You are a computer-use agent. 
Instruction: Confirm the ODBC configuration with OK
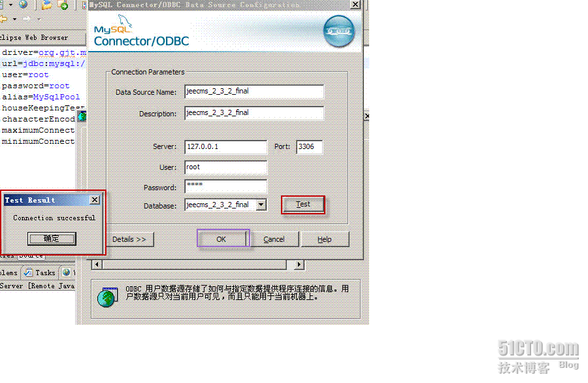(x=223, y=239)
